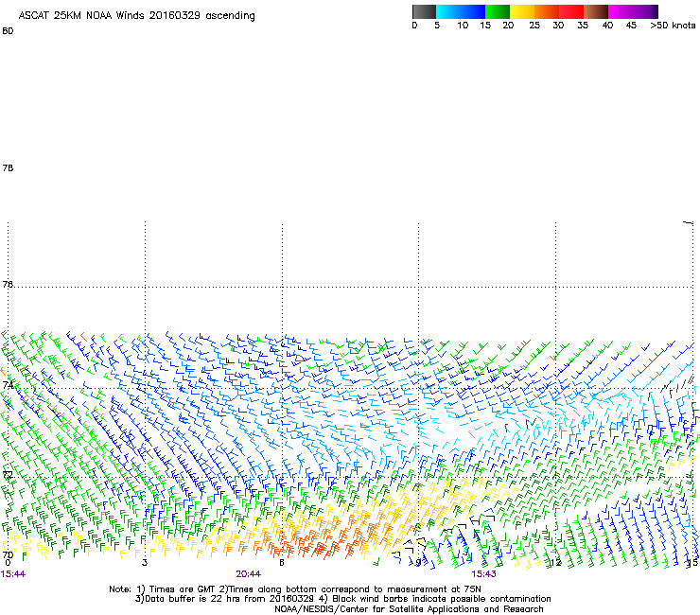Viewport: 700px width, 615px height.
Task: Select the red 30-35 knots legend segment
Action: pyautogui.click(x=571, y=11)
